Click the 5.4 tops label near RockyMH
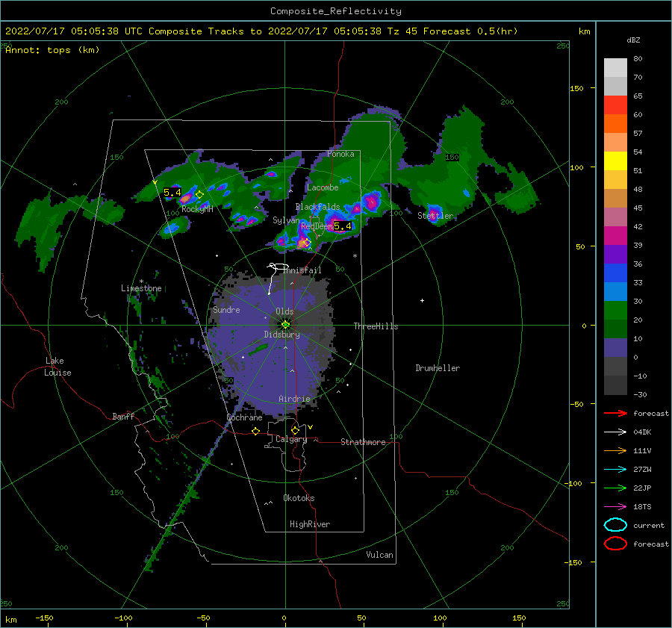Screen dimensions: 672x628 pyautogui.click(x=172, y=193)
